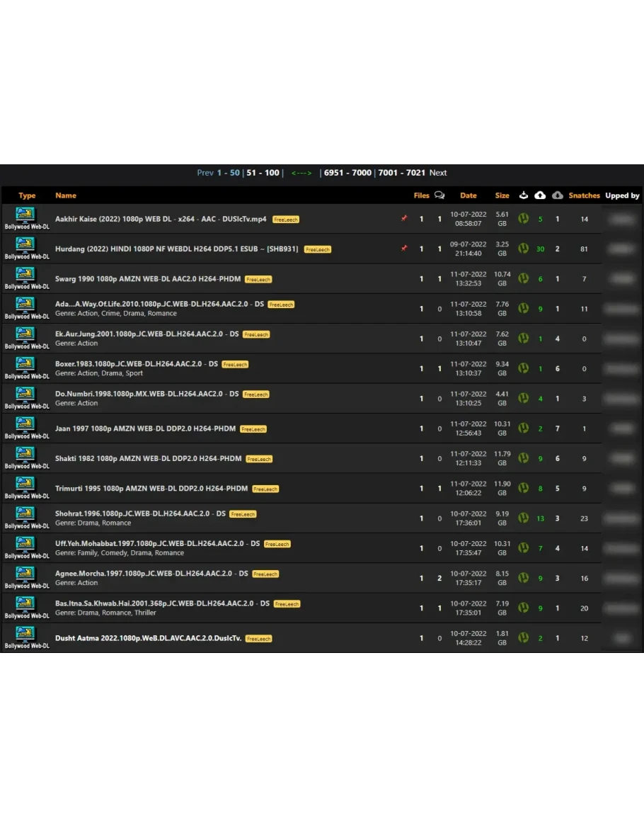Jump to page 7001 - 7021
Viewport: 644px width, 818px height.
[x=401, y=173]
